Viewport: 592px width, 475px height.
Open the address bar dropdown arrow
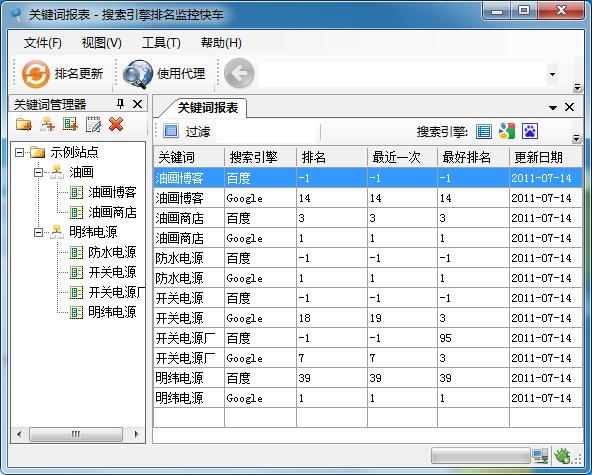(552, 74)
